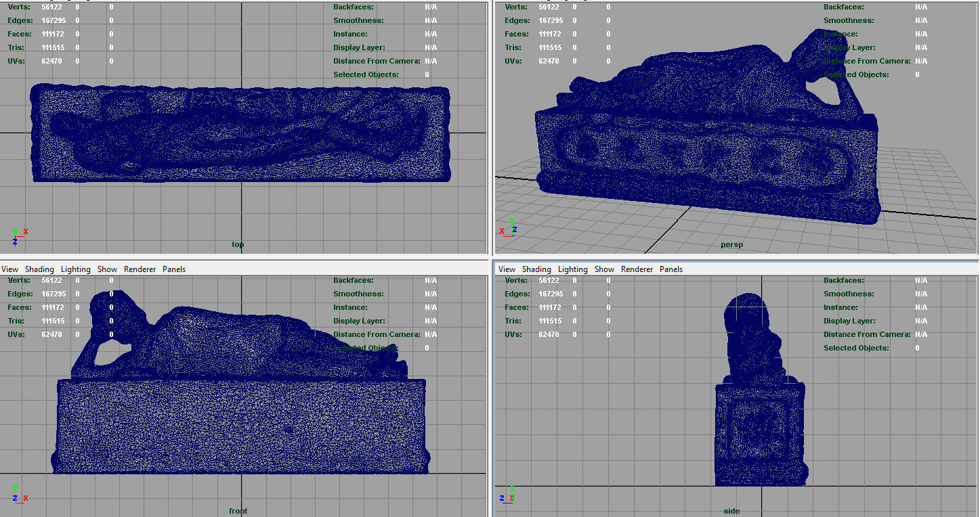Open the Renderer menu in the side panel
The image size is (980, 517).
click(x=637, y=269)
